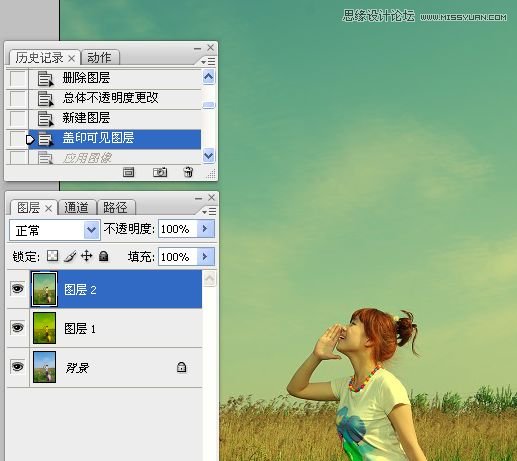Image resolution: width=517 pixels, height=461 pixels.
Task: Open the history panel options menu icon
Action: 209,61
